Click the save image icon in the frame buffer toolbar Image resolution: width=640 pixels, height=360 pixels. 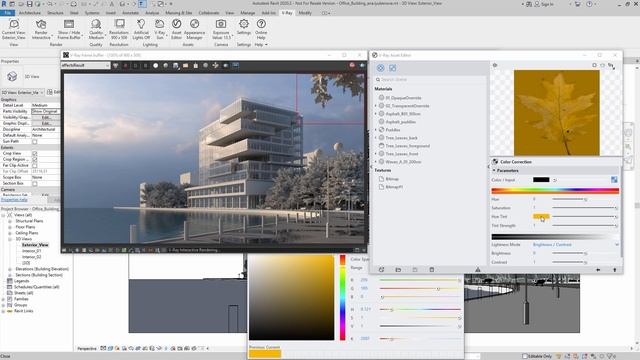click(x=176, y=65)
